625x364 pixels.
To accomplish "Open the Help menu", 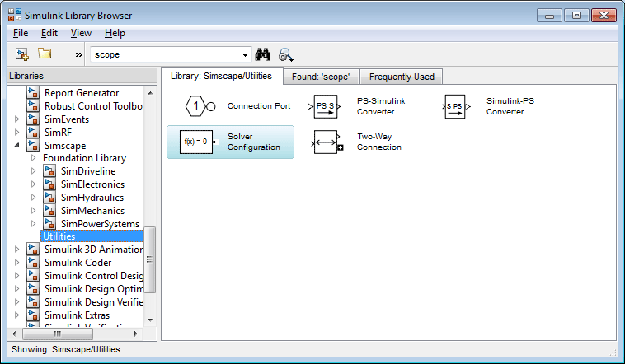I will click(x=115, y=33).
